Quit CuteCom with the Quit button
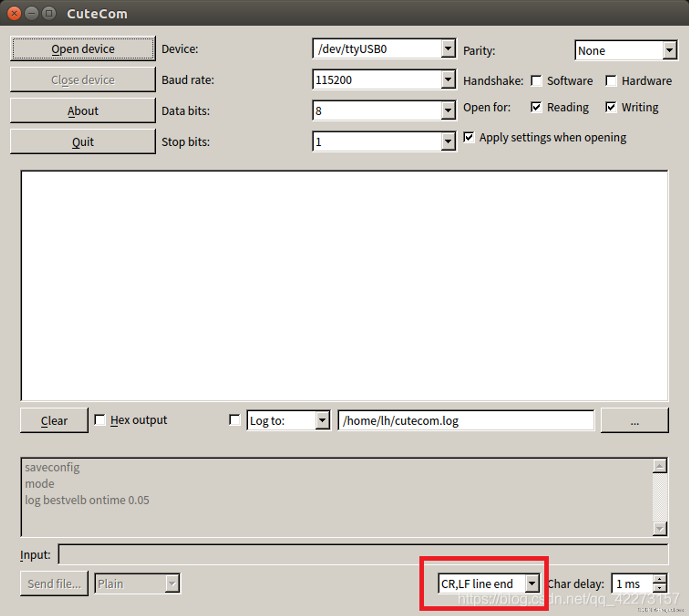The image size is (689, 616). point(83,142)
